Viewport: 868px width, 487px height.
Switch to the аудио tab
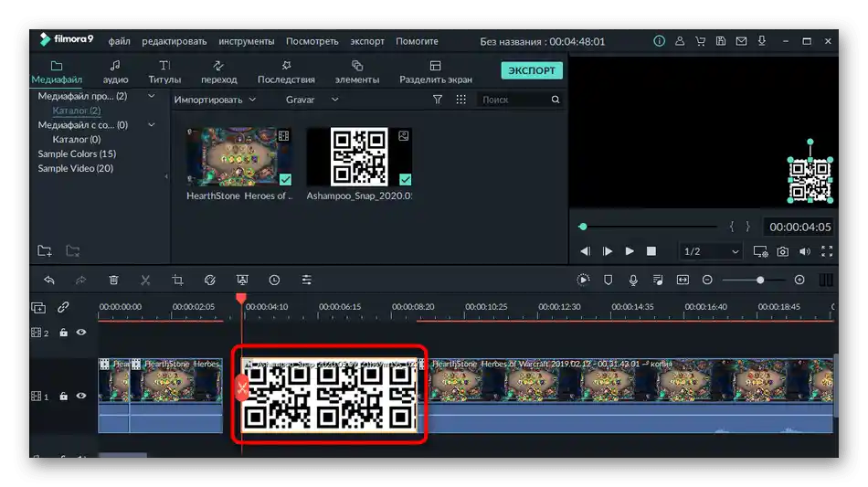[115, 72]
